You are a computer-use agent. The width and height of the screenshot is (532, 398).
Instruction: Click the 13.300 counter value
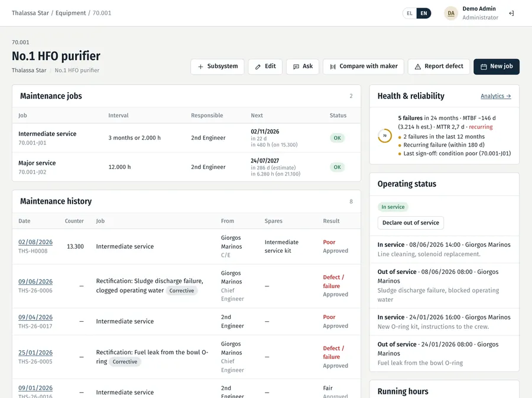point(75,246)
